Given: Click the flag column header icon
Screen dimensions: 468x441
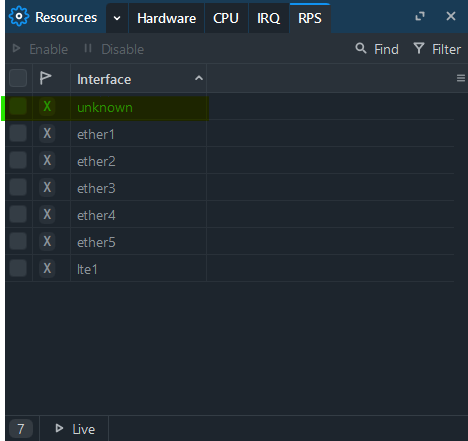Looking at the screenshot, I should tap(45, 78).
